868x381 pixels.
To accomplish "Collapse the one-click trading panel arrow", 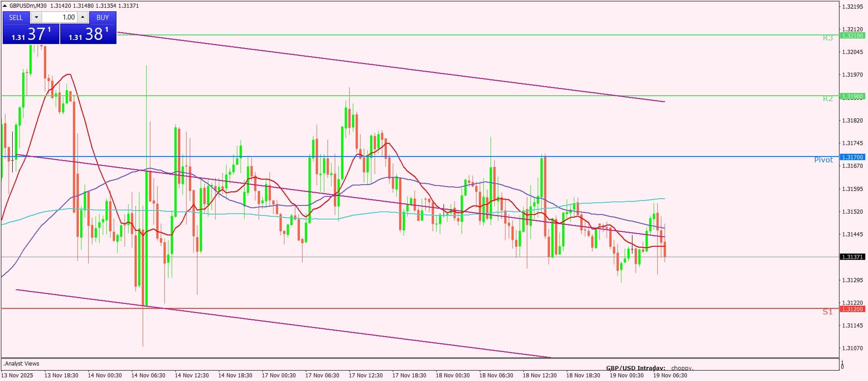I will tap(5, 6).
